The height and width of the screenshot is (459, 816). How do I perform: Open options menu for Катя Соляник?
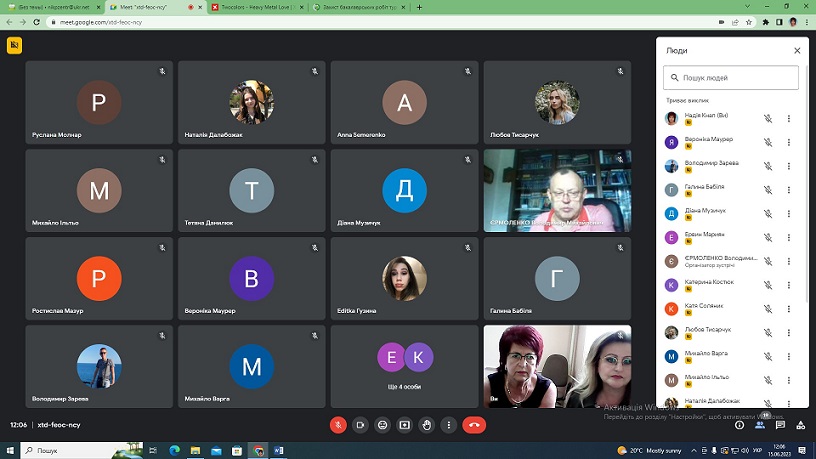789,309
